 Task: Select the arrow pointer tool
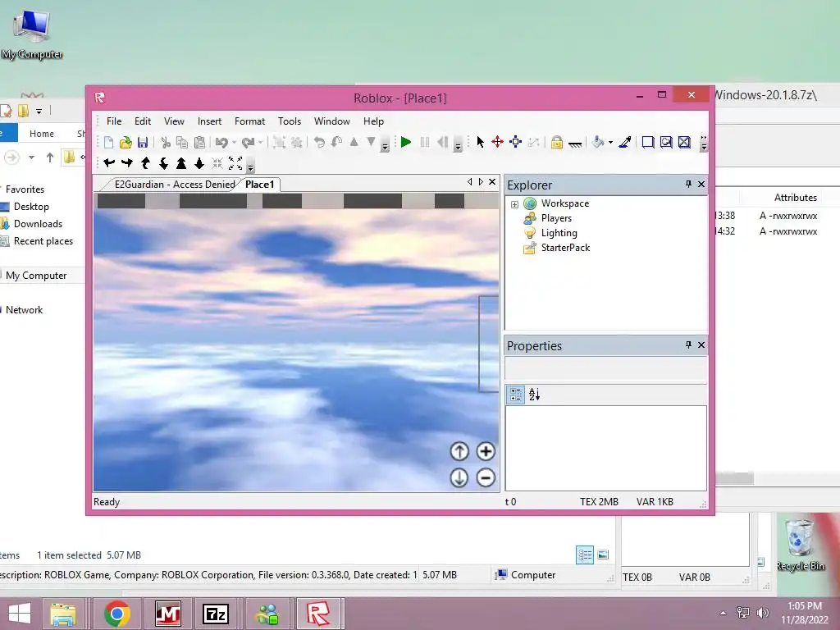(480, 142)
